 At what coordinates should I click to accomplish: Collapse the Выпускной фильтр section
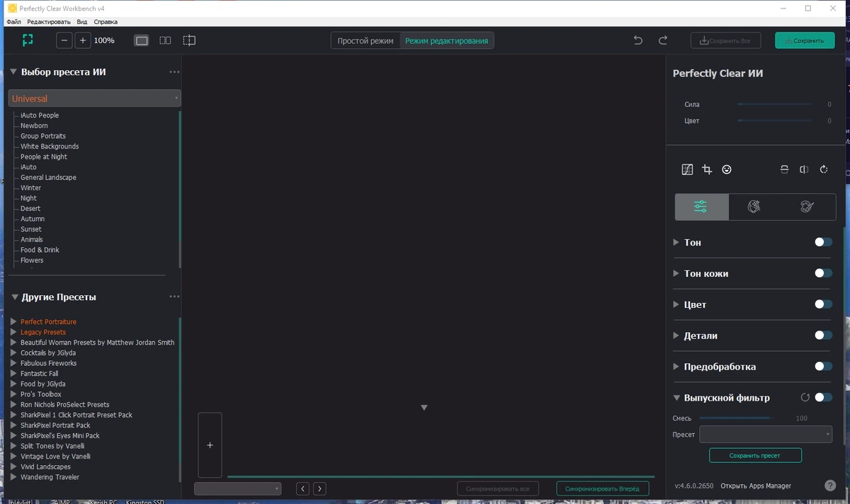pos(676,398)
